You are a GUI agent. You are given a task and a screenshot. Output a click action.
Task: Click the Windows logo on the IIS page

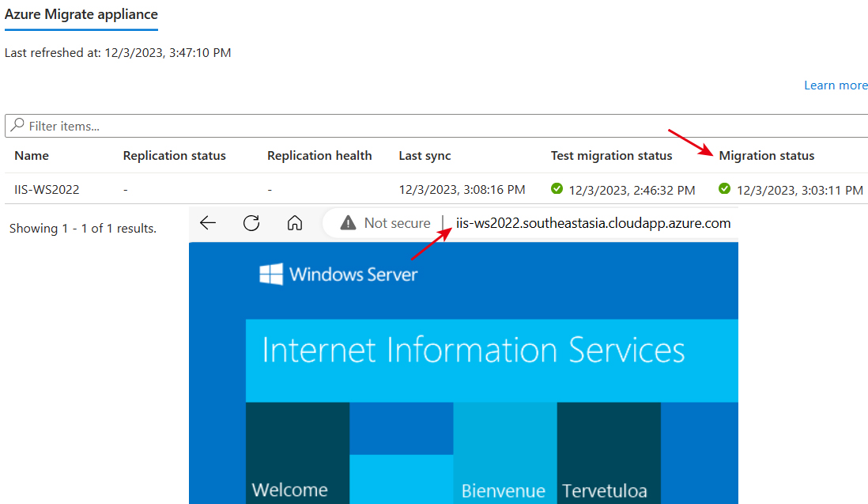271,274
